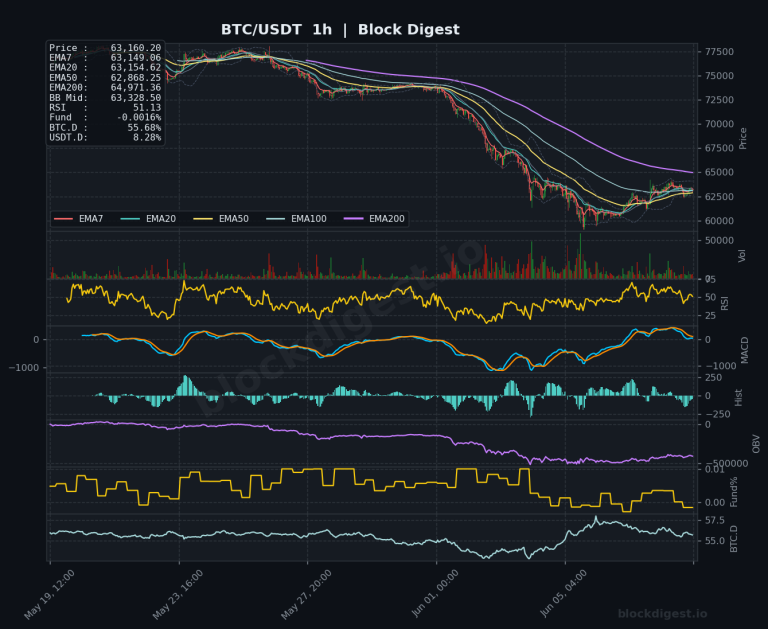Screen dimensions: 768x629
Task: Click the RSI 25 axis tick
Action: [x=710, y=316]
